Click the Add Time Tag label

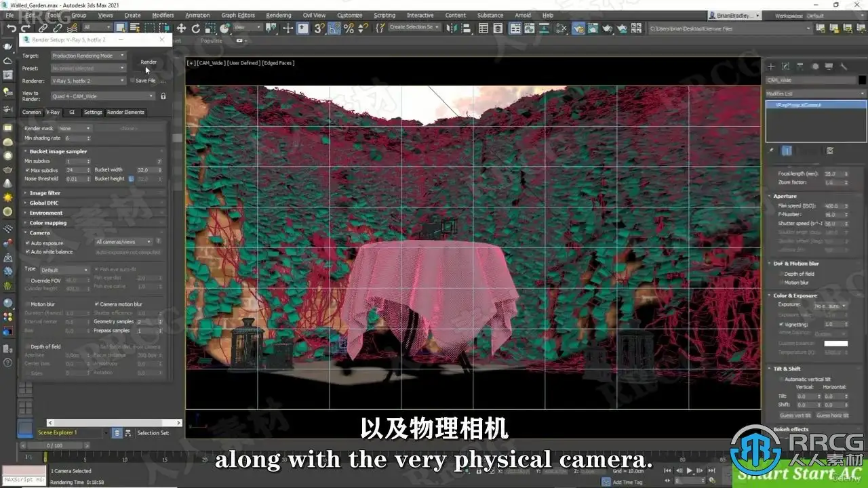(x=627, y=482)
